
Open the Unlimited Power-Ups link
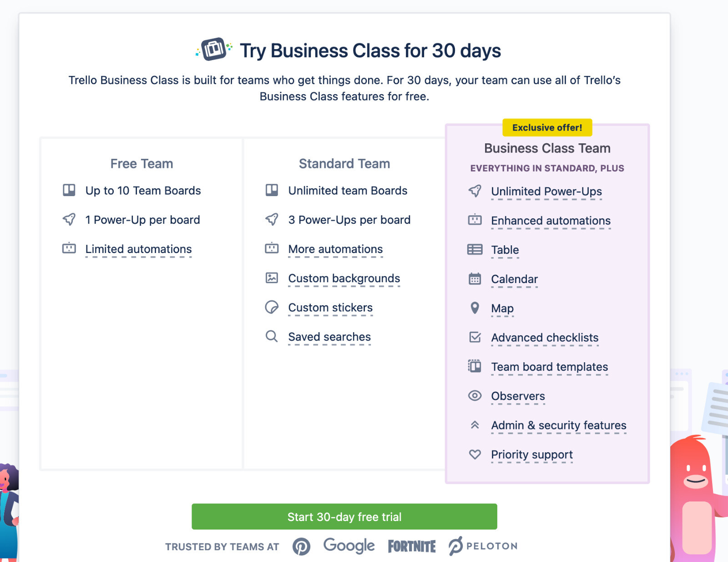pos(546,192)
